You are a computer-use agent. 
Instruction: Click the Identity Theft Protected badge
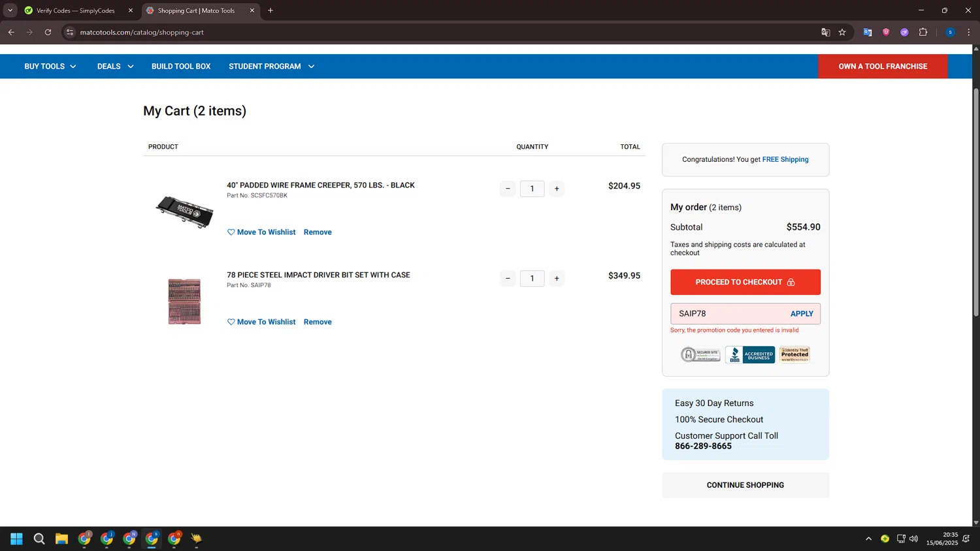(794, 354)
